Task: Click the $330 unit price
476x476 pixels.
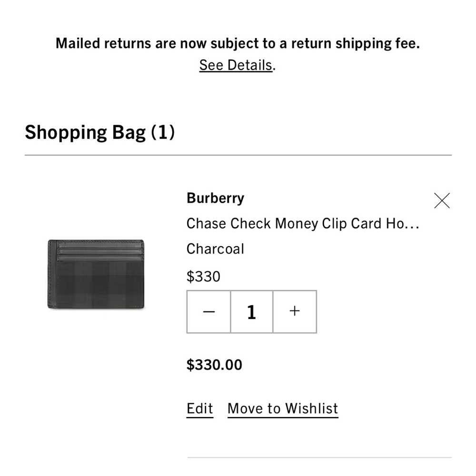Action: click(x=203, y=277)
